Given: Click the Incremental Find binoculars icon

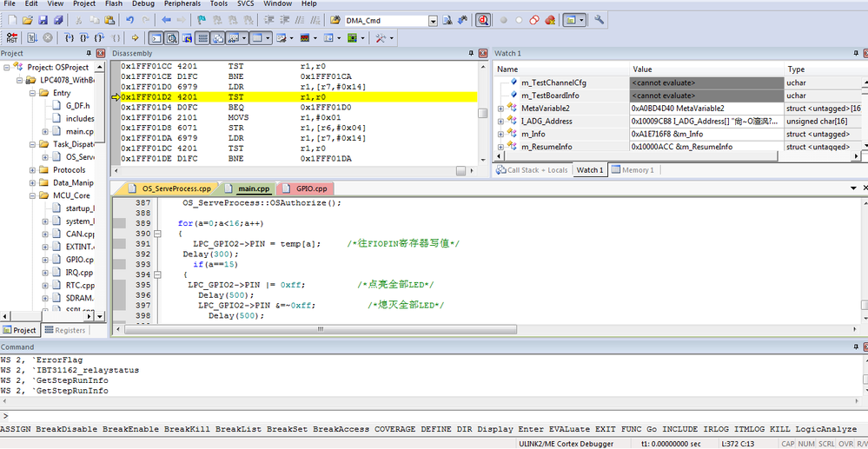Looking at the screenshot, I should 463,21.
